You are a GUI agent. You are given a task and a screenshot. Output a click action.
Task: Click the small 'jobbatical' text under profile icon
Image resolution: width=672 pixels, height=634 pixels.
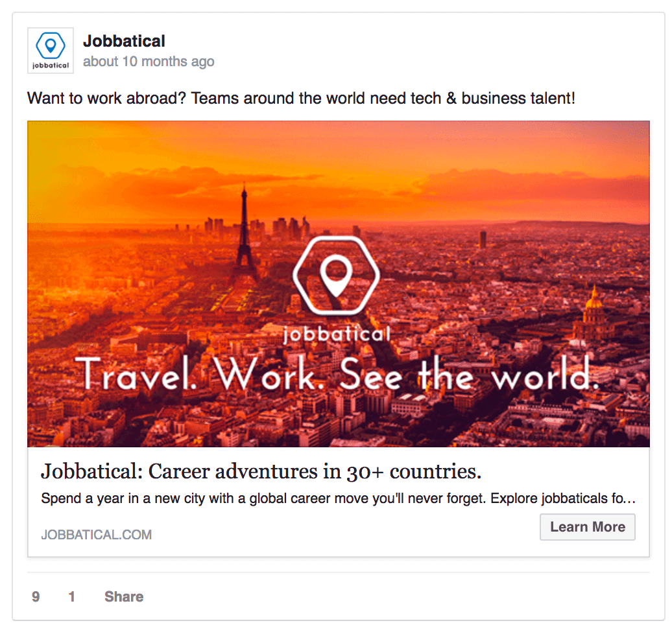click(x=51, y=65)
